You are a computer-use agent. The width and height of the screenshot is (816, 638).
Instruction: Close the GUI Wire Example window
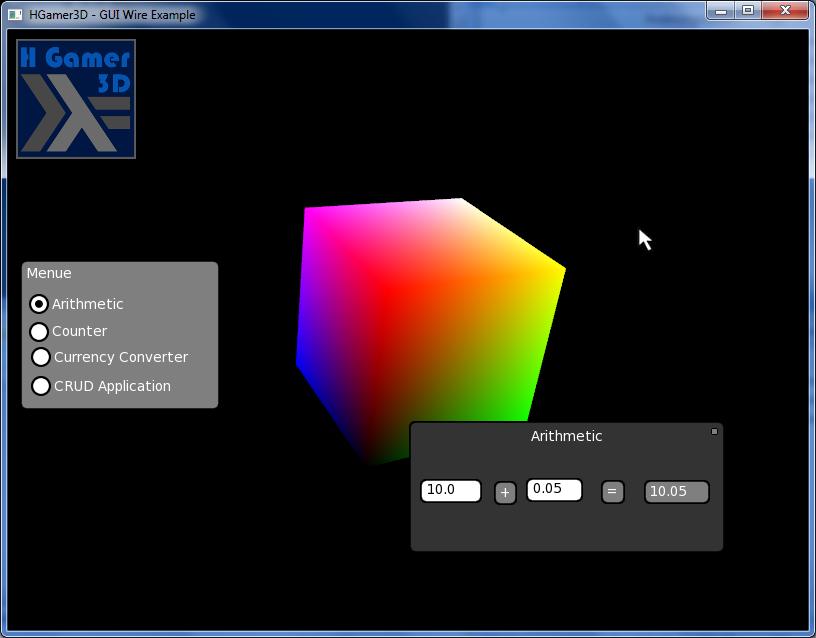click(785, 11)
